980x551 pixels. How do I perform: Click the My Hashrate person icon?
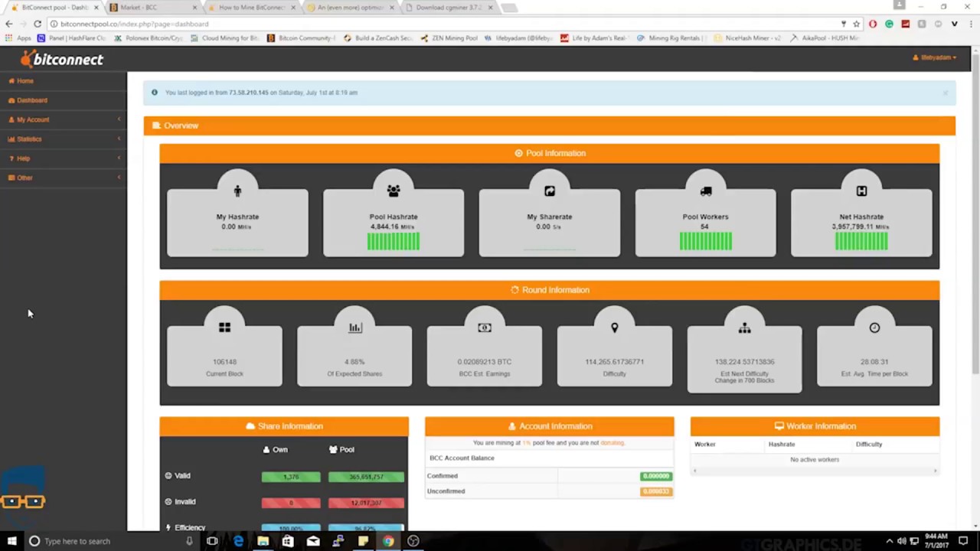pyautogui.click(x=237, y=191)
